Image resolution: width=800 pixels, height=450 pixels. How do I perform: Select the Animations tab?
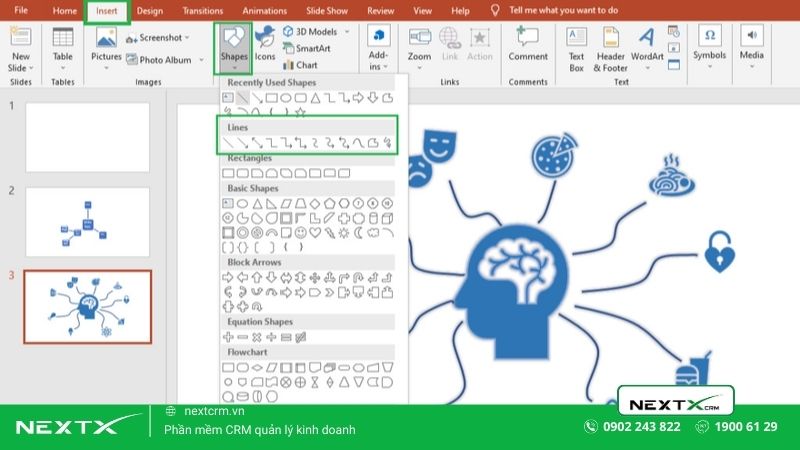(x=264, y=11)
